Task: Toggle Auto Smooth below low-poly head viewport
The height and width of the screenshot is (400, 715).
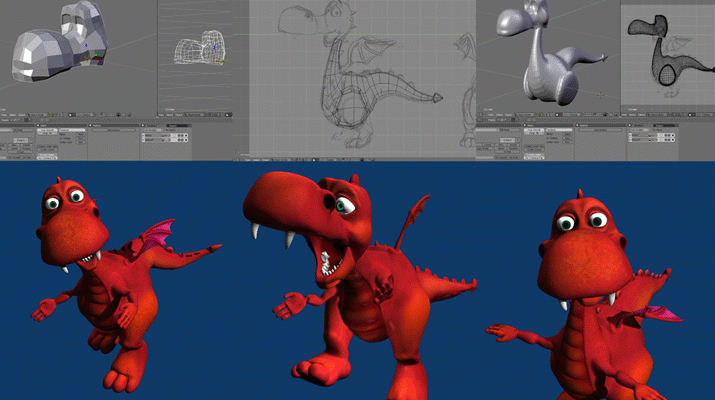Action: point(47,130)
